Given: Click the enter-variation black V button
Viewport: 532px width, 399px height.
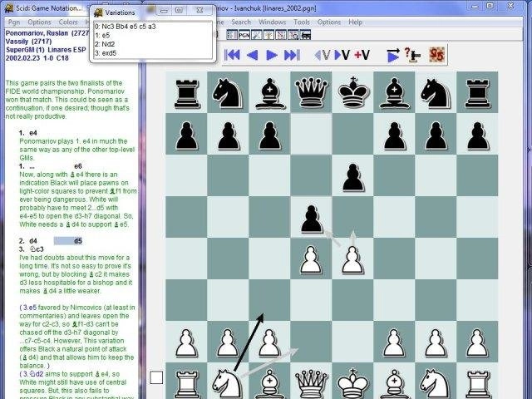Looking at the screenshot, I should [342, 55].
